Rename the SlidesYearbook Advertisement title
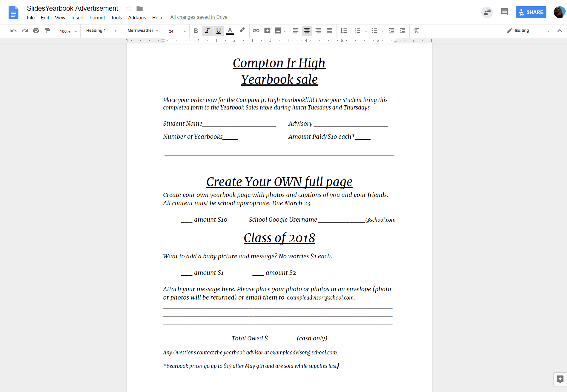 (x=73, y=8)
